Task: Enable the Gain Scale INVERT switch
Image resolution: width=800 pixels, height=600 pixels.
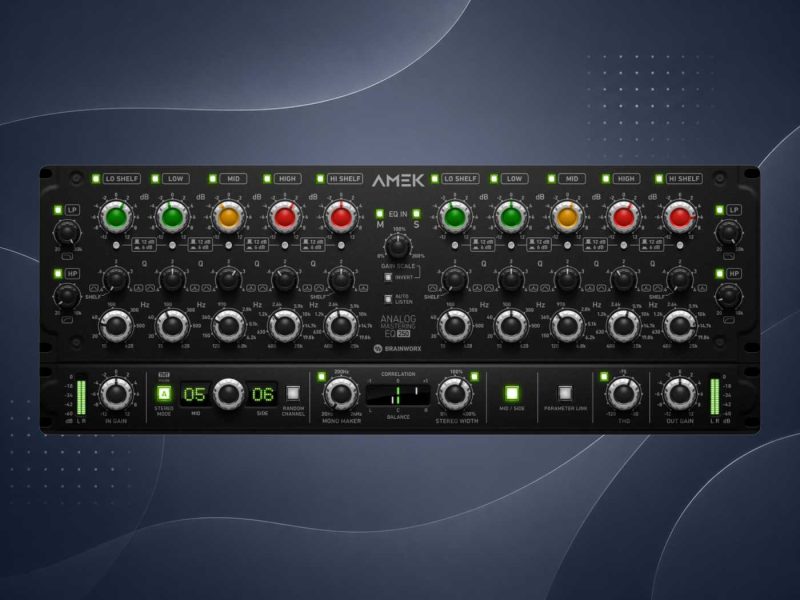Action: [388, 277]
